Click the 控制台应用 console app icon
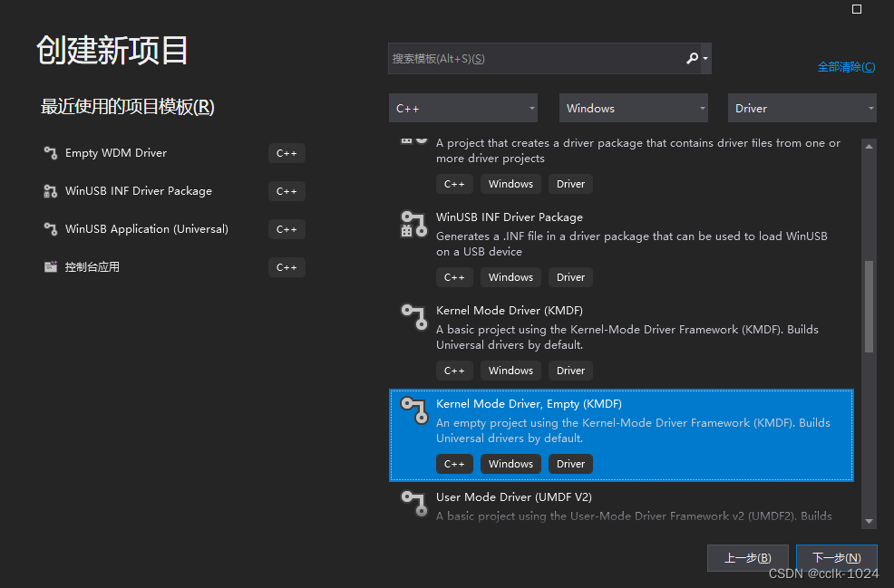Image resolution: width=894 pixels, height=588 pixels. [x=51, y=266]
